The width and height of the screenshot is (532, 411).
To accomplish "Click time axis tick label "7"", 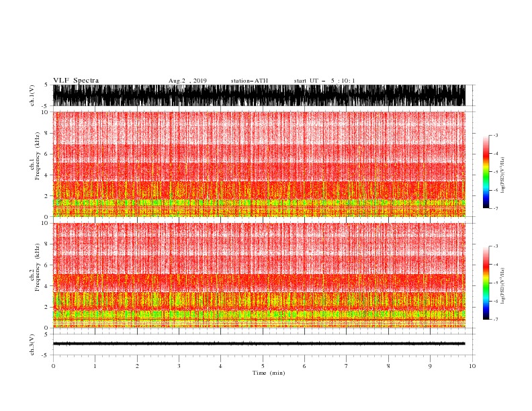I will coord(347,366).
